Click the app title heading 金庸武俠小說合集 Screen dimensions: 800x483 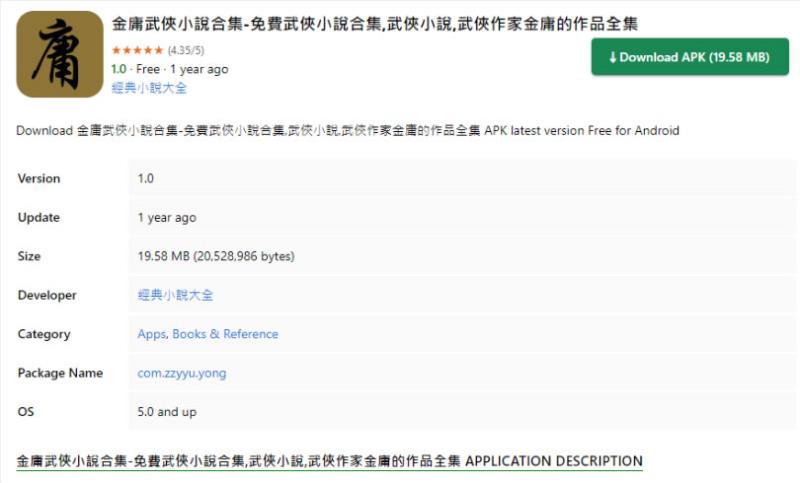point(374,23)
